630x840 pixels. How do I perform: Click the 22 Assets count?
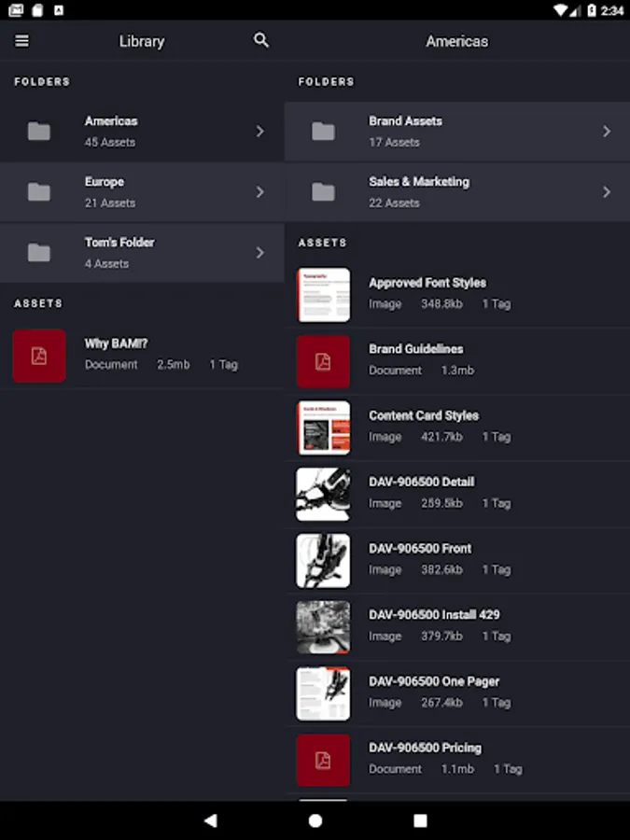394,203
